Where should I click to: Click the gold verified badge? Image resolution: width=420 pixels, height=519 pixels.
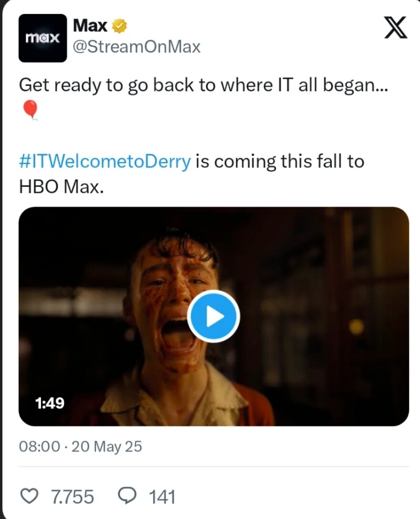tap(119, 26)
